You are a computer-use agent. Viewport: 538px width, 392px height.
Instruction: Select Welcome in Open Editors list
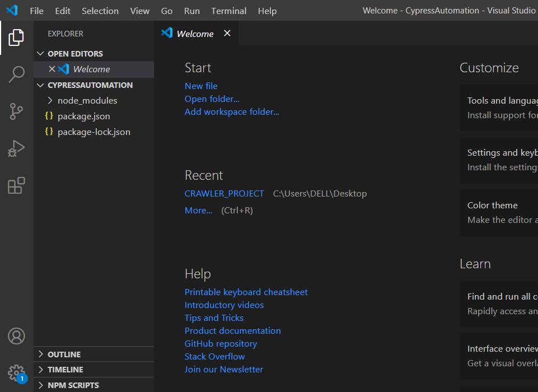point(93,69)
